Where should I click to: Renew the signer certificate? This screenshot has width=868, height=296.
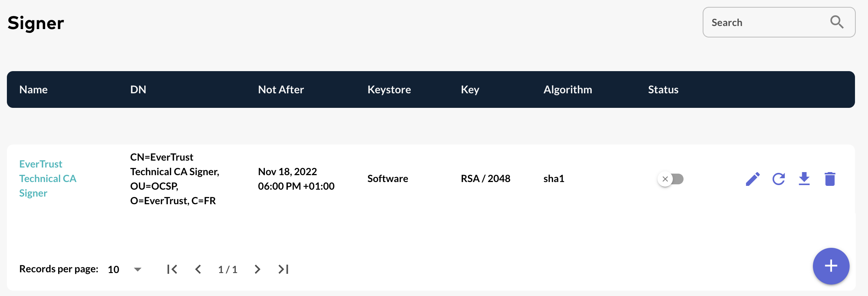point(778,179)
